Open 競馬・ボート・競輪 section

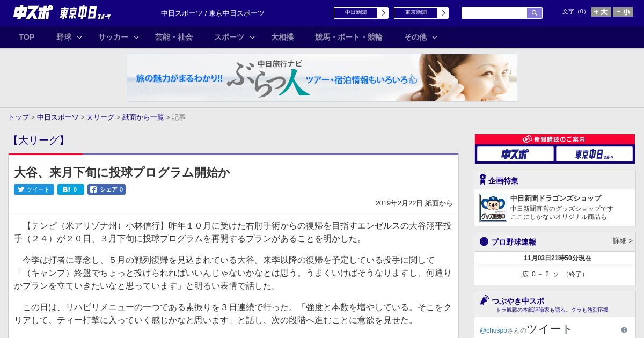coord(349,37)
